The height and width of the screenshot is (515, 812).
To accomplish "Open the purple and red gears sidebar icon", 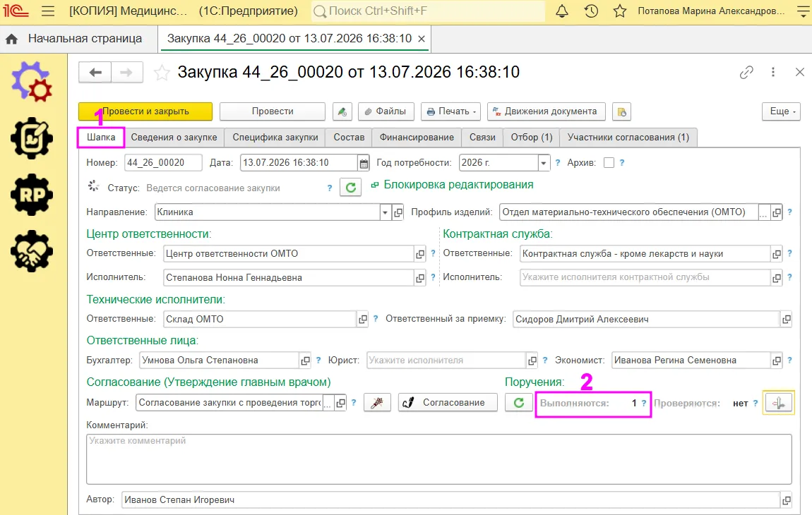I will tap(32, 82).
